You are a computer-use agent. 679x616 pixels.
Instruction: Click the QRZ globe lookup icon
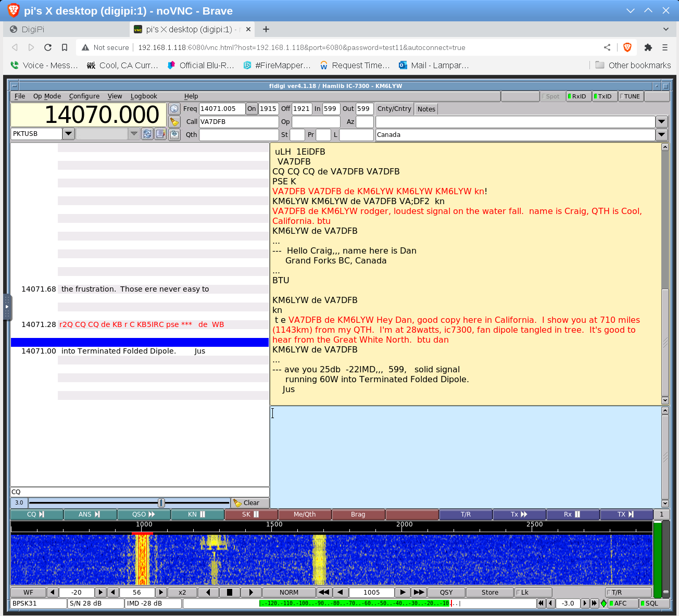[174, 109]
